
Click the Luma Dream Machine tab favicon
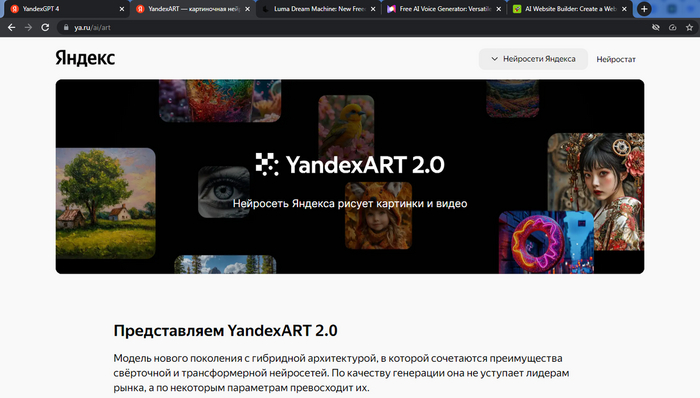click(266, 9)
